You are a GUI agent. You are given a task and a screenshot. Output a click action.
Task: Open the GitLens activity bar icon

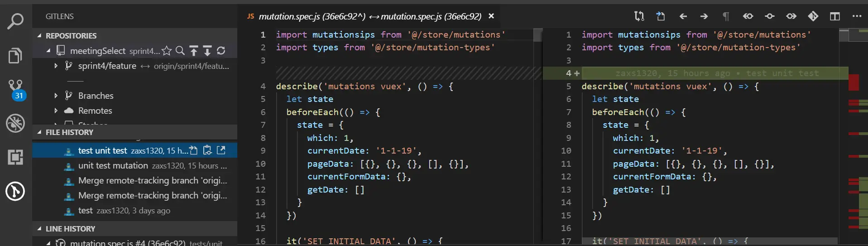(15, 191)
